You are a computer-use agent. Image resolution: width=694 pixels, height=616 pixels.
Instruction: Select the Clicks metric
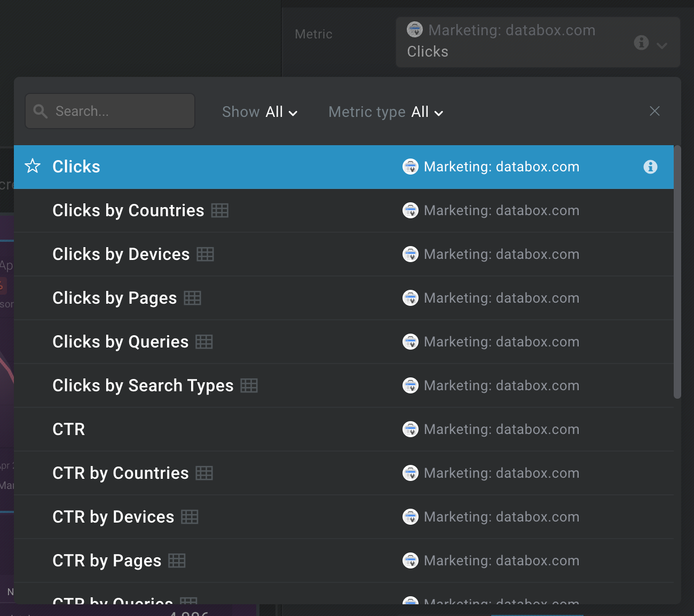(344, 167)
